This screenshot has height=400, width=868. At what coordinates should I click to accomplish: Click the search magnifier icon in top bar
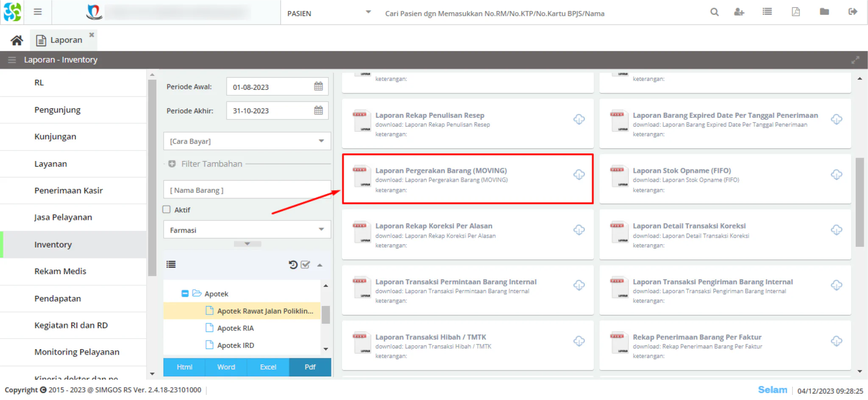click(714, 12)
